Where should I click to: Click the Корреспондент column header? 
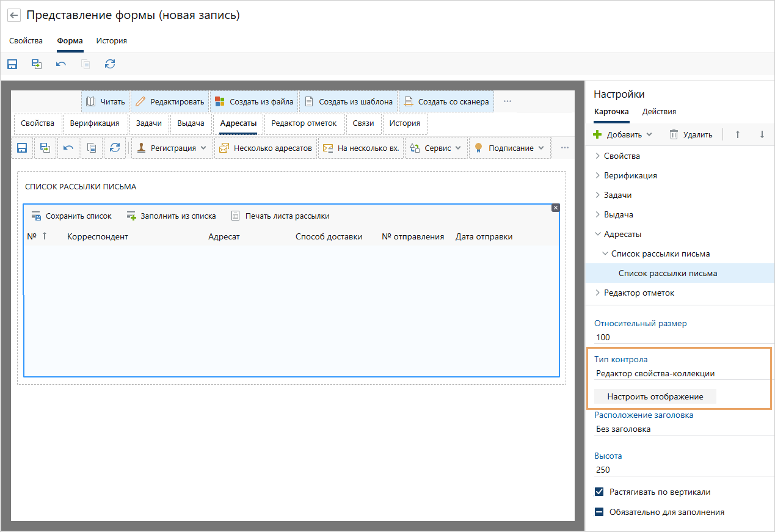pos(98,236)
